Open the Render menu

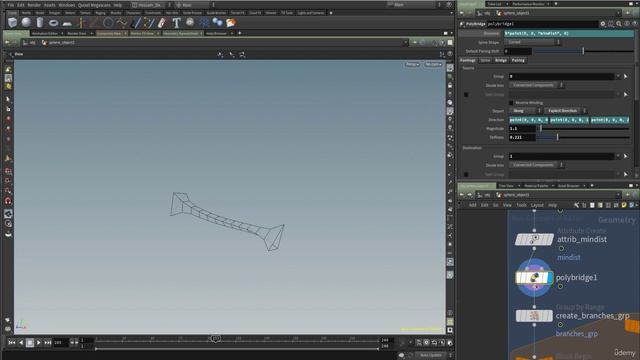34,5
